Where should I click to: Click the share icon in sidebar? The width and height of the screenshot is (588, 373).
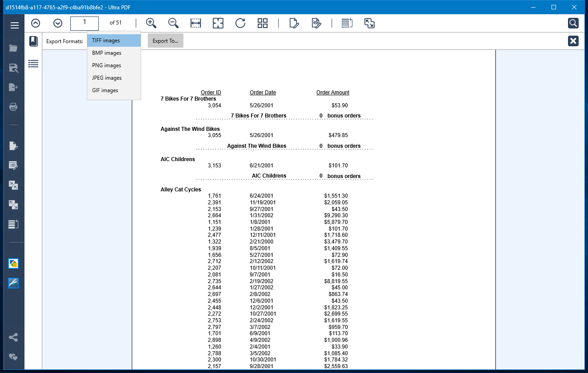[13, 337]
